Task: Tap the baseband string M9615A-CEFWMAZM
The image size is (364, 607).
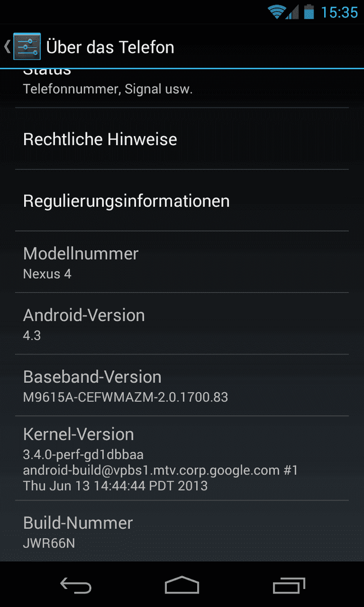Action: coord(125,397)
